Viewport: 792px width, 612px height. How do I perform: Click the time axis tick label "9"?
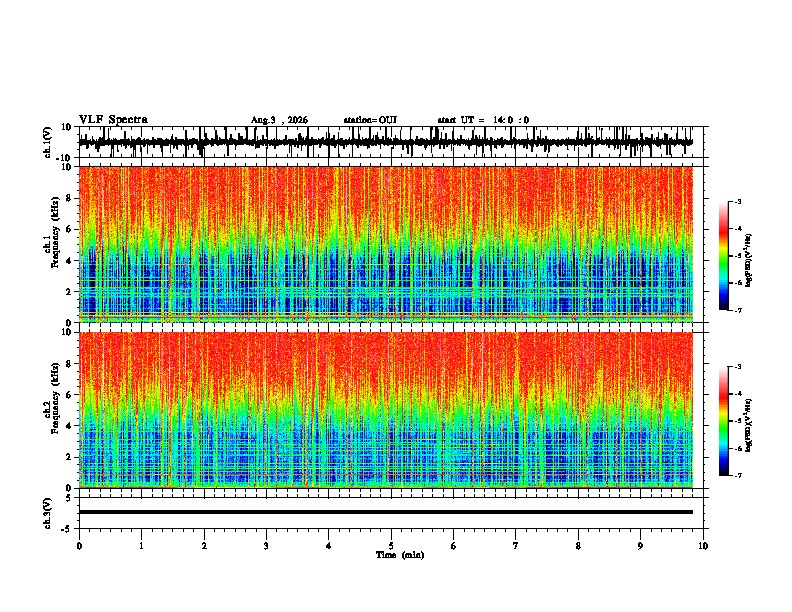[640, 546]
